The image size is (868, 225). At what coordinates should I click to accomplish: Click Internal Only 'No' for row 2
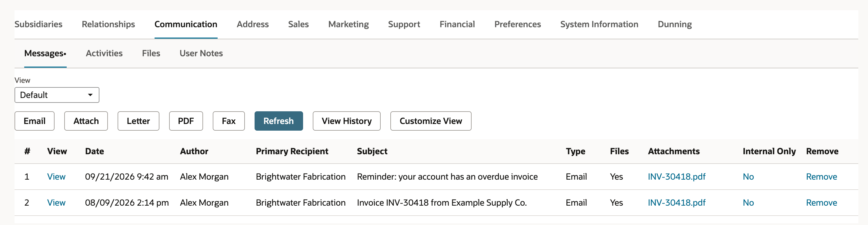[x=748, y=202]
